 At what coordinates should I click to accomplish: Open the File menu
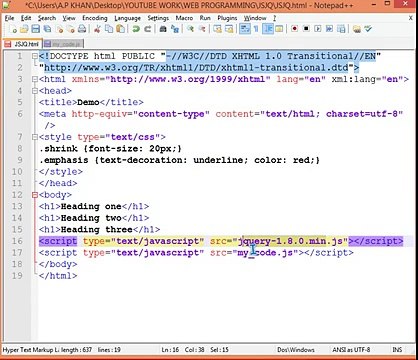[x=9, y=18]
